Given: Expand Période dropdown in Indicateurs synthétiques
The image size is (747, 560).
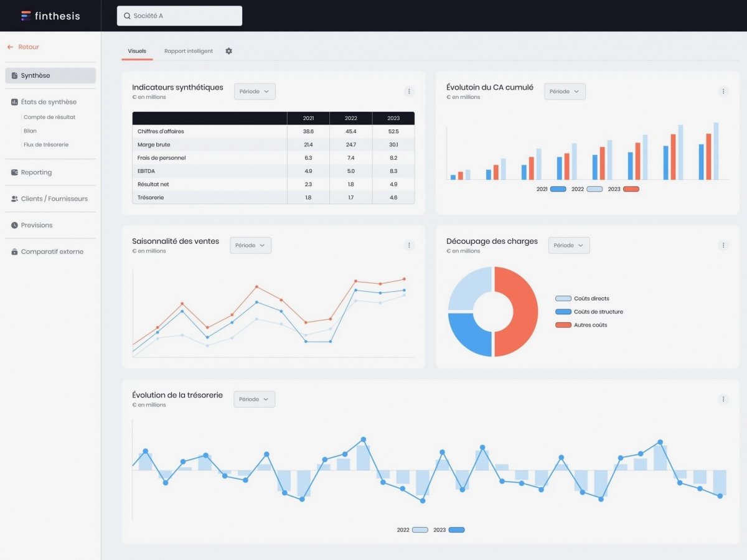Looking at the screenshot, I should 255,91.
